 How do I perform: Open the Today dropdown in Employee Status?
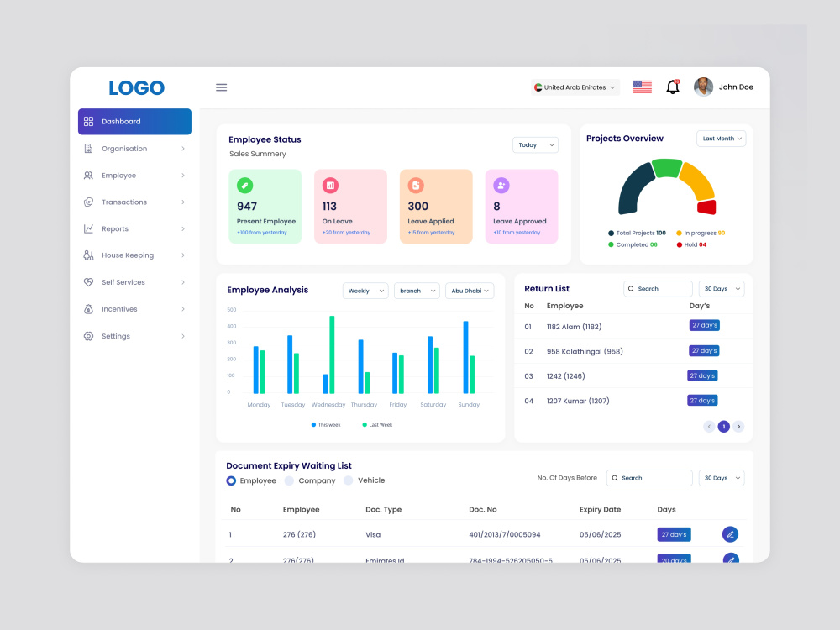535,145
